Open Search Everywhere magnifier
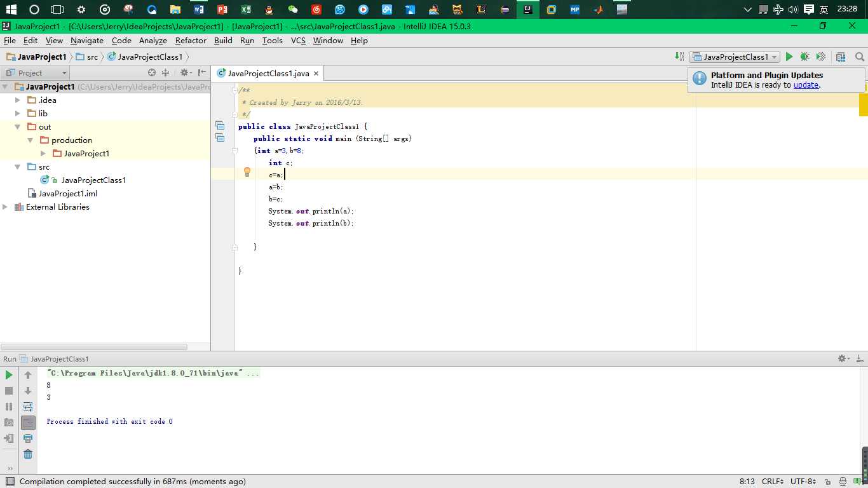 (860, 57)
